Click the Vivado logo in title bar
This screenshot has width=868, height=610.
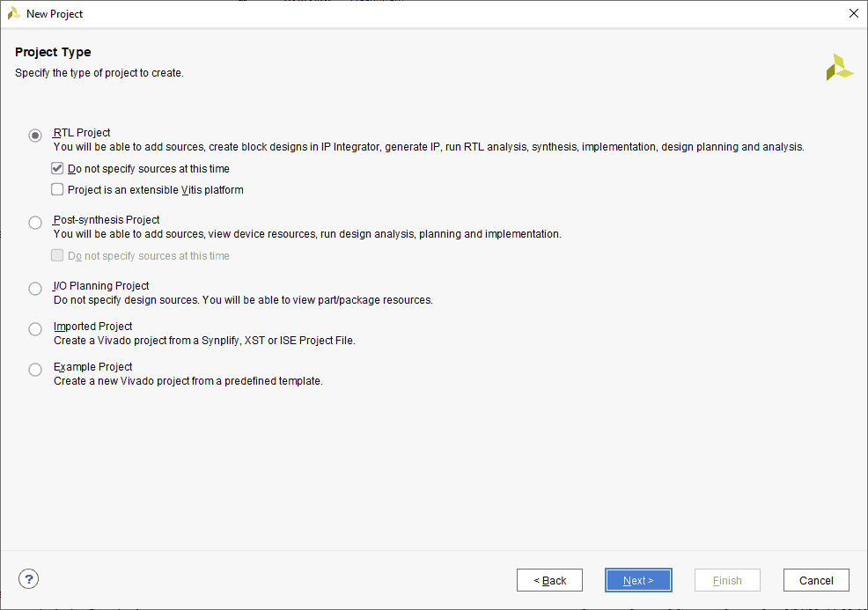coord(14,14)
